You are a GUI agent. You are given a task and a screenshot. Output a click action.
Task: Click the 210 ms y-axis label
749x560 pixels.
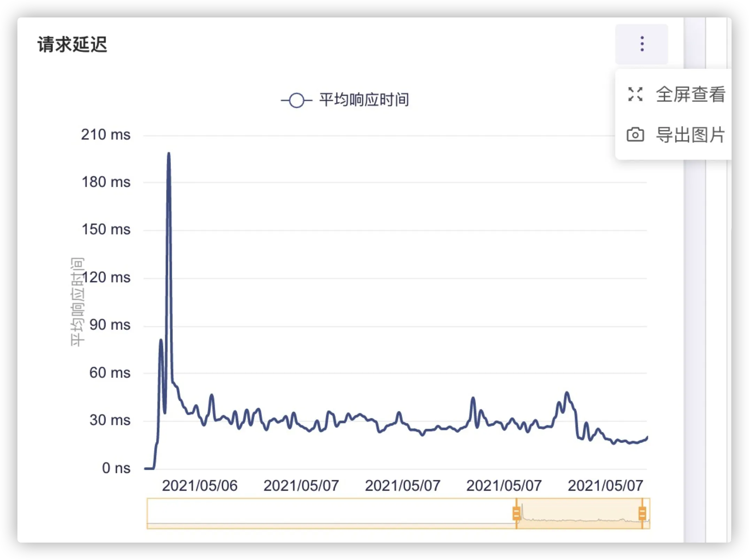coord(106,135)
